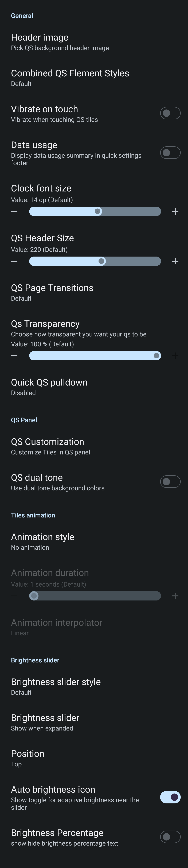
Task: Enable Brightness Percentage switch
Action: click(x=170, y=837)
